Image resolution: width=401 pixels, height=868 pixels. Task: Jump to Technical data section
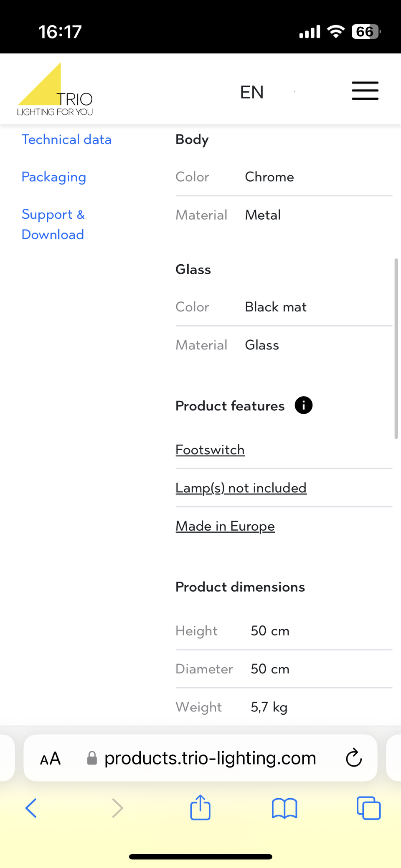pos(66,139)
